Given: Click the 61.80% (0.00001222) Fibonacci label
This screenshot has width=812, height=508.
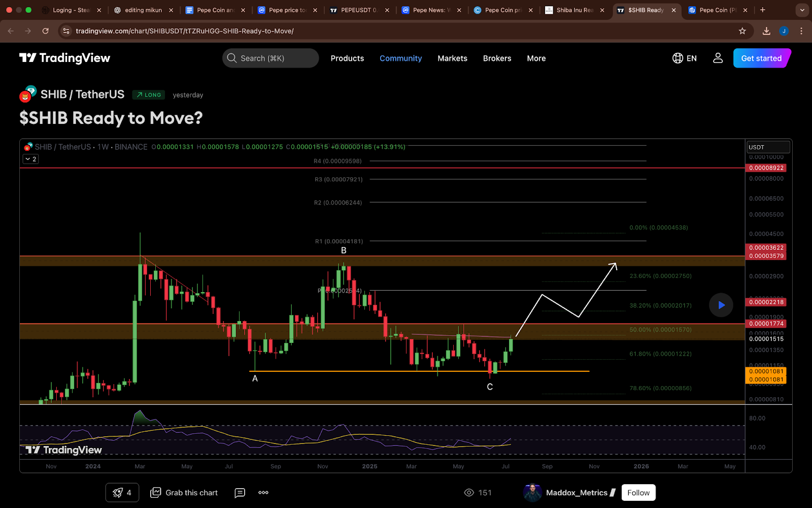Looking at the screenshot, I should coord(660,354).
